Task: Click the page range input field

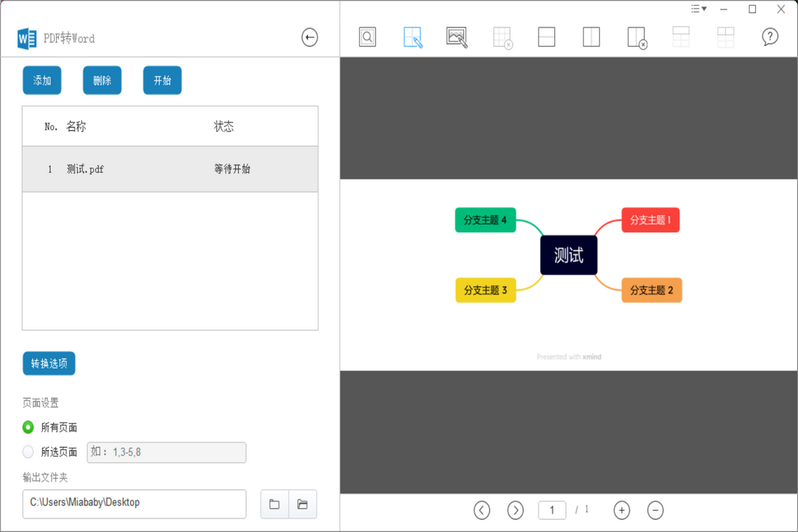Action: click(166, 452)
